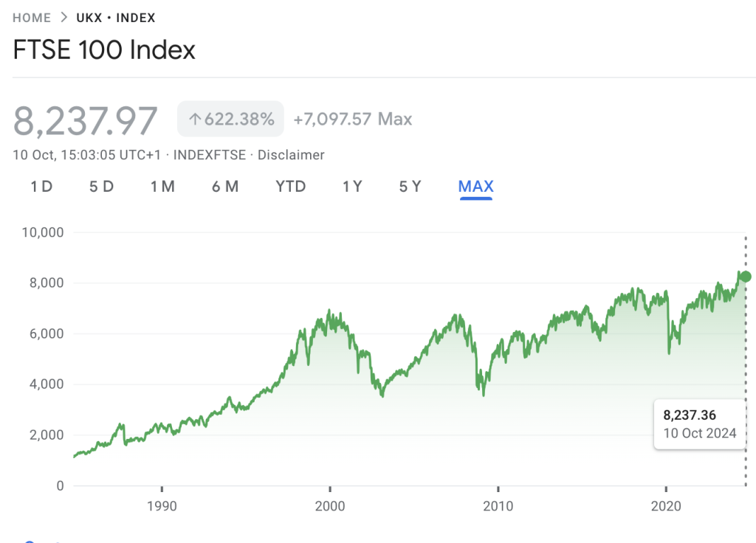
Task: Select the 5 D time range
Action: click(102, 187)
